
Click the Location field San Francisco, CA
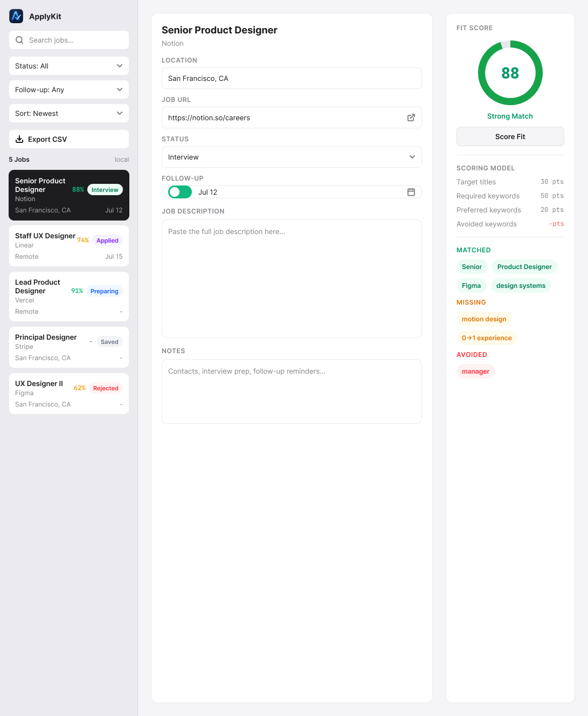[292, 78]
